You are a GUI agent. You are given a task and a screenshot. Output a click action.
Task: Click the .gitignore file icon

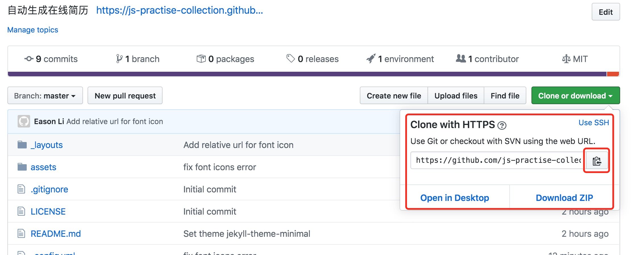coord(21,189)
